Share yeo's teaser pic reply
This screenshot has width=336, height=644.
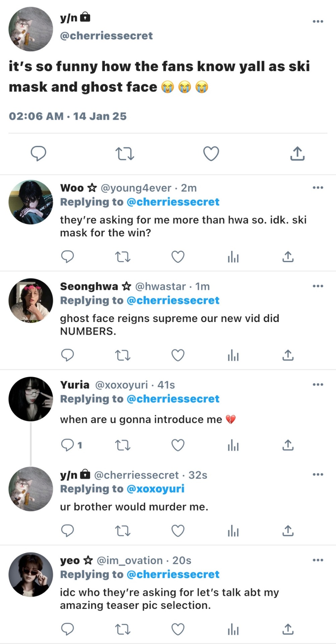pyautogui.click(x=288, y=629)
